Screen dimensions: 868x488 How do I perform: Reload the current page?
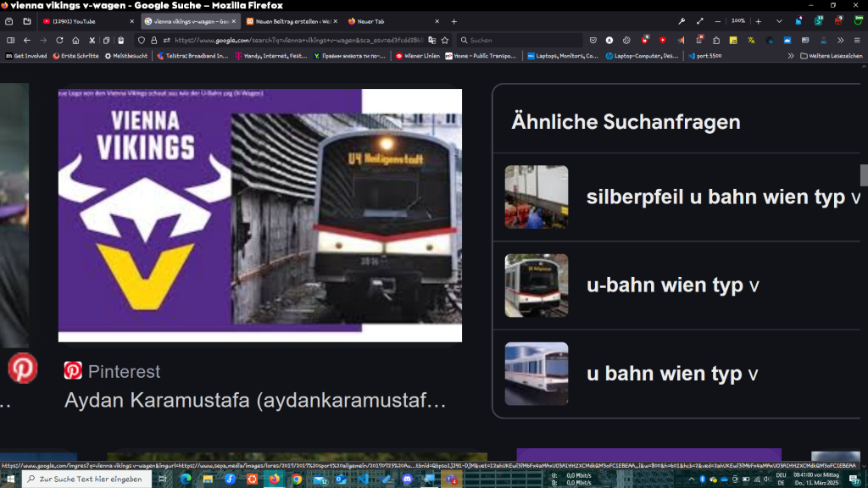point(59,41)
